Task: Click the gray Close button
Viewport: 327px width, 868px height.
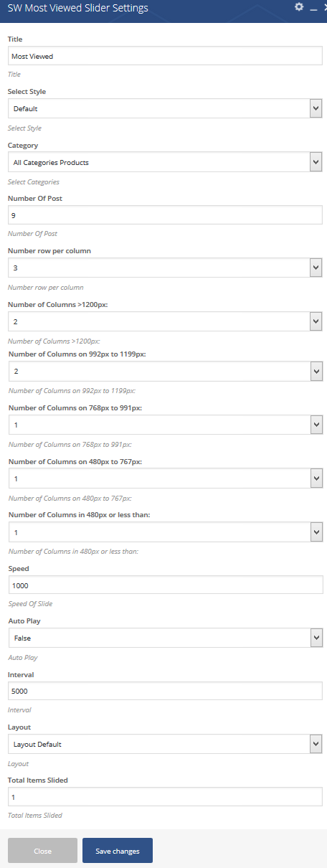Action: point(42,851)
